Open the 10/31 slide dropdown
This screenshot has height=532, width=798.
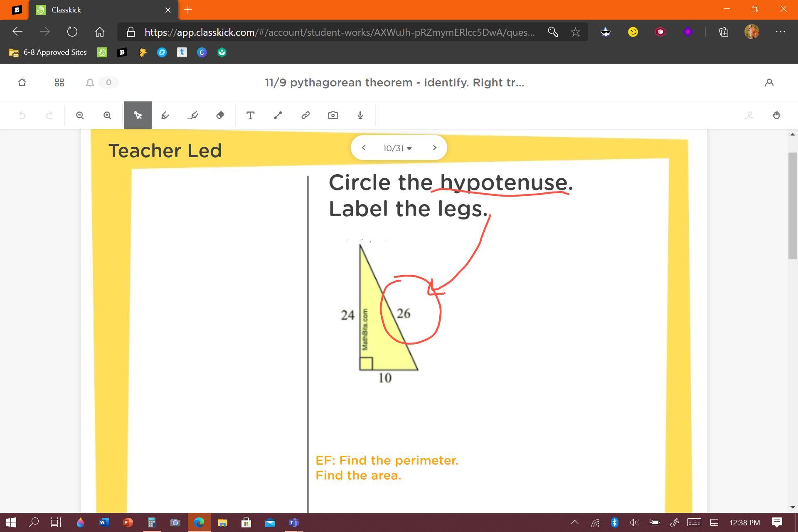point(397,148)
